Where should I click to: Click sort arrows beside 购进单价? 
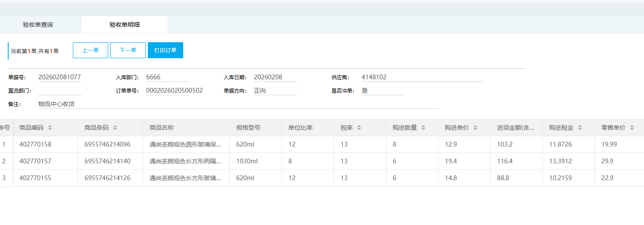475,128
